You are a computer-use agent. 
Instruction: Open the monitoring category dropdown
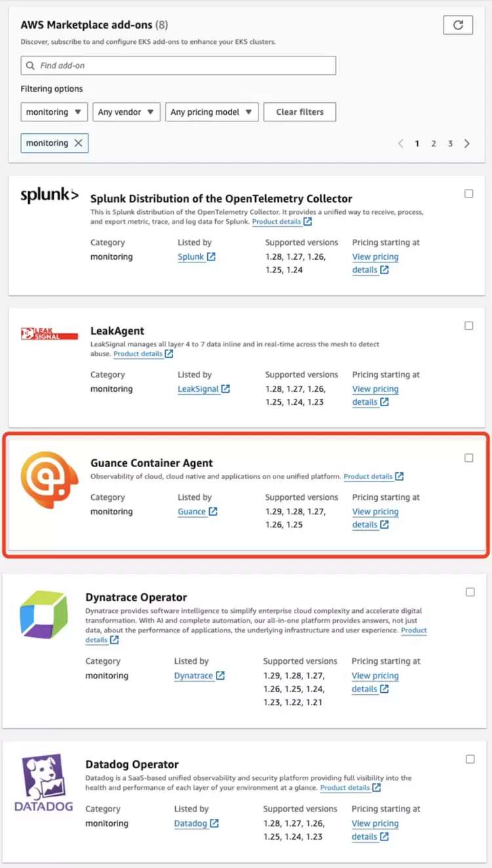pos(54,112)
